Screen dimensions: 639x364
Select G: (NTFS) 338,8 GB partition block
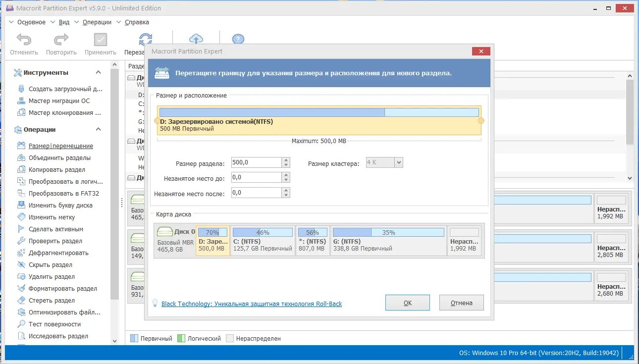[388, 241]
